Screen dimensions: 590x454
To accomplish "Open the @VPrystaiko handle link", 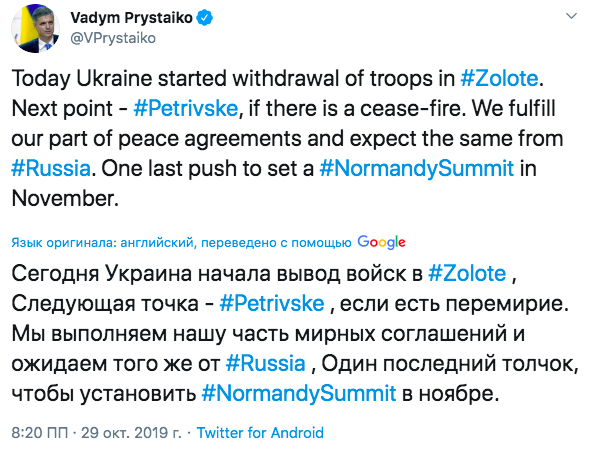I will pos(113,38).
